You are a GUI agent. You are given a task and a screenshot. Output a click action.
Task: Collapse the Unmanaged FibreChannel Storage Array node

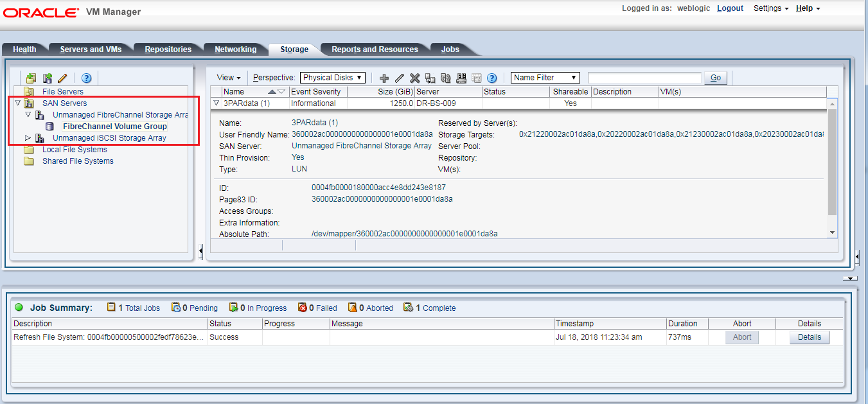pyautogui.click(x=28, y=115)
